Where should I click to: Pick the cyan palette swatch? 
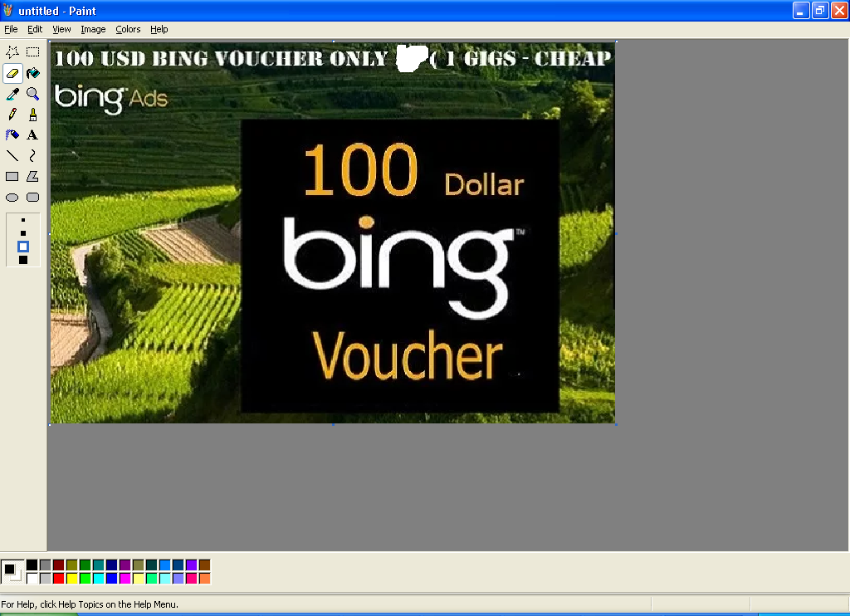pyautogui.click(x=99, y=579)
